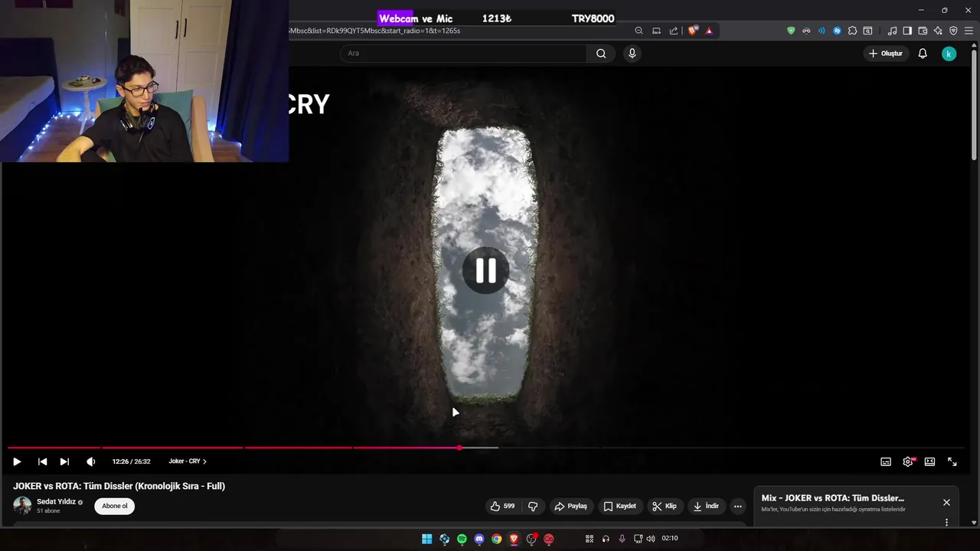Screen dimensions: 980x551
Task: Close the Mix playlist panel
Action: click(x=946, y=503)
